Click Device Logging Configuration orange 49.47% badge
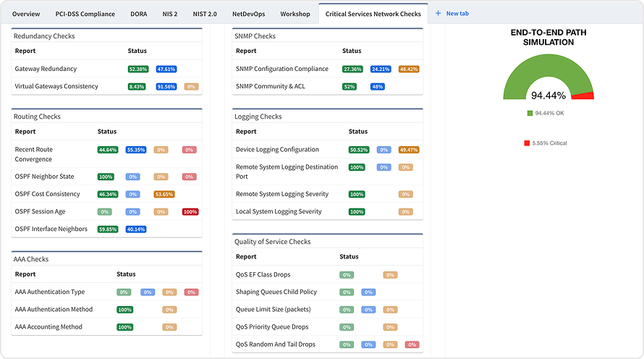Image resolution: width=644 pixels, height=359 pixels. coord(409,150)
